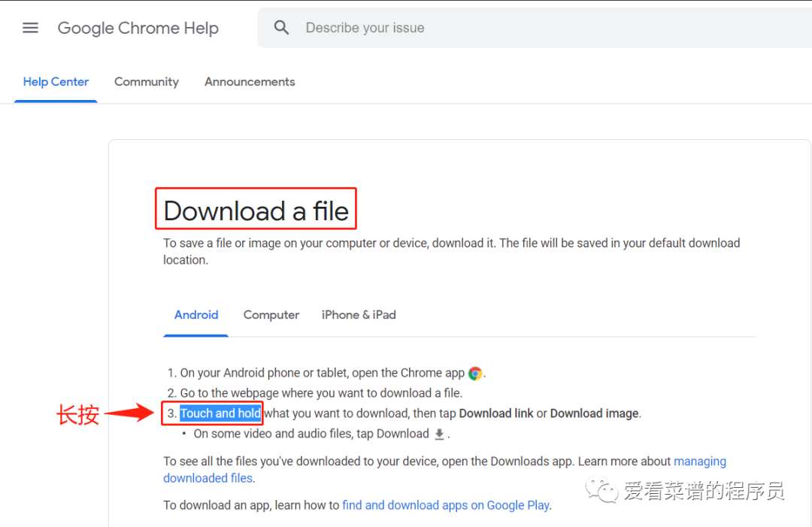Viewport: 812px width, 527px height.
Task: Switch to the Help Center tab
Action: (x=56, y=82)
